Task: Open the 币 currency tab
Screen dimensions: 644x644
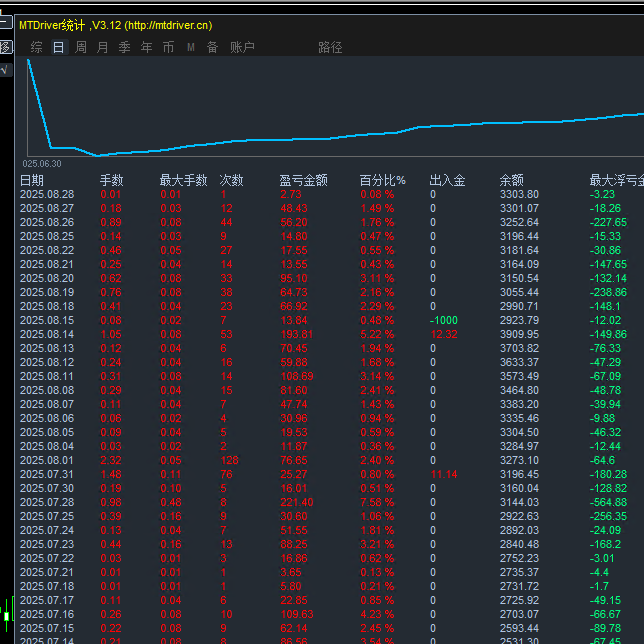Action: coord(168,47)
